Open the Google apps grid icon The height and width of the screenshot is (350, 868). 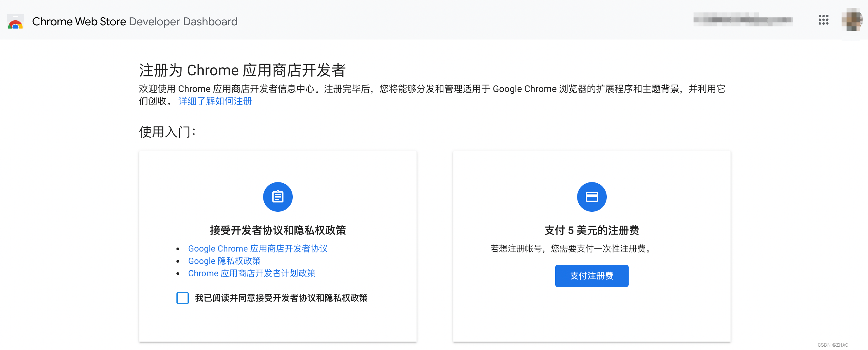pyautogui.click(x=823, y=20)
